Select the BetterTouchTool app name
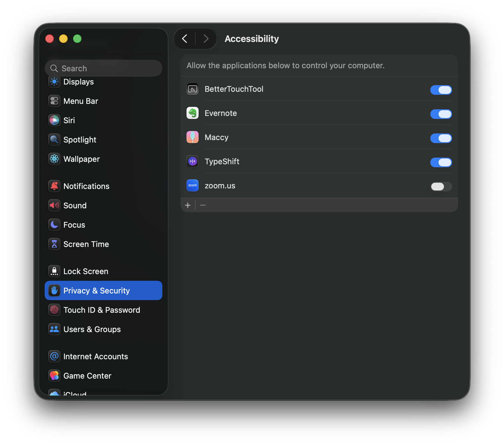504x445 pixels. coord(234,89)
